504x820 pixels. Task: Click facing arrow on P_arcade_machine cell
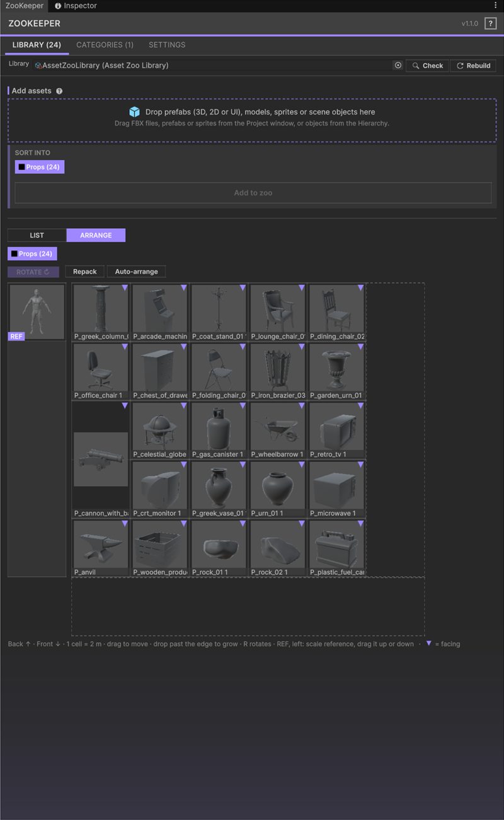point(184,287)
